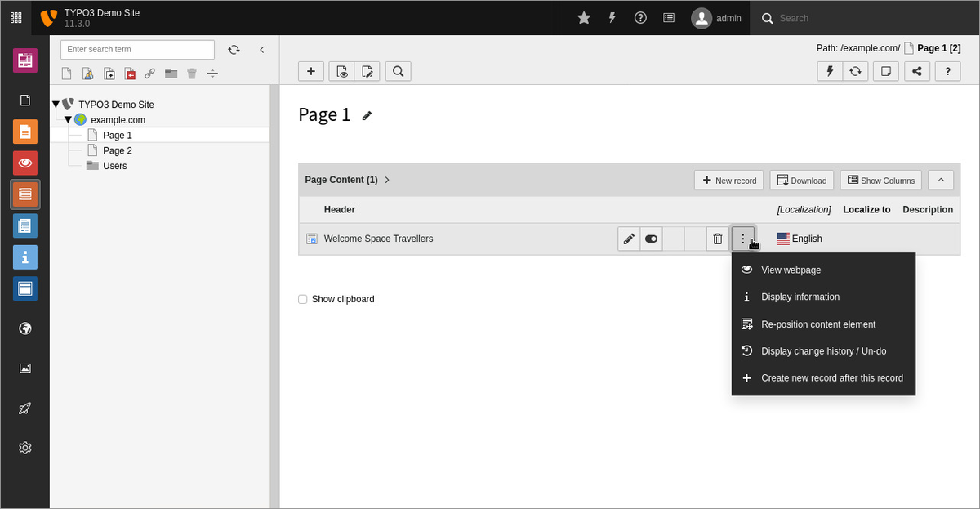Refresh the page tree
Viewport: 980px width, 509px height.
(234, 50)
